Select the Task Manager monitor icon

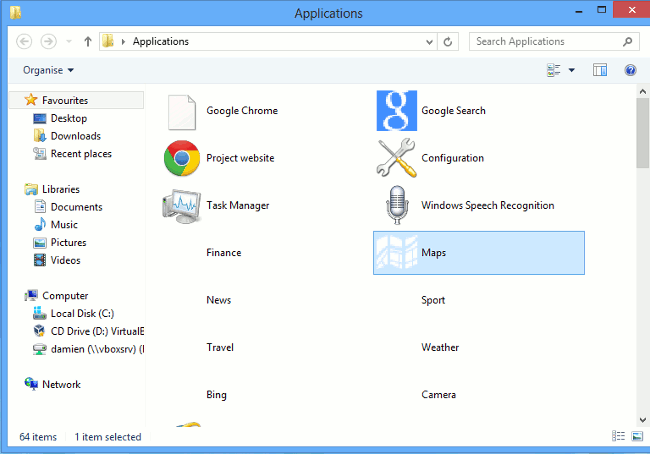(182, 206)
